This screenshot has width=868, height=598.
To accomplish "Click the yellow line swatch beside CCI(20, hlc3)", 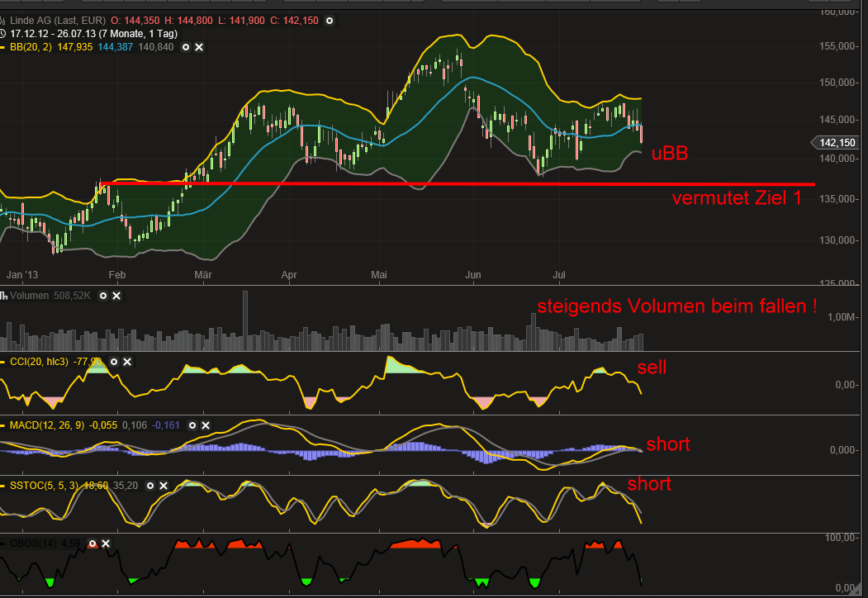I will coord(3,362).
